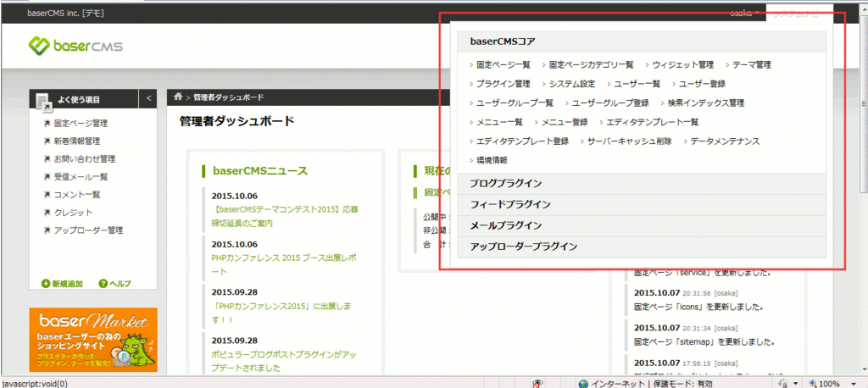Viewport: 868px width, 388px height.
Task: Click the 固定ページ「icons」を更新しました entry
Action: tap(698, 306)
